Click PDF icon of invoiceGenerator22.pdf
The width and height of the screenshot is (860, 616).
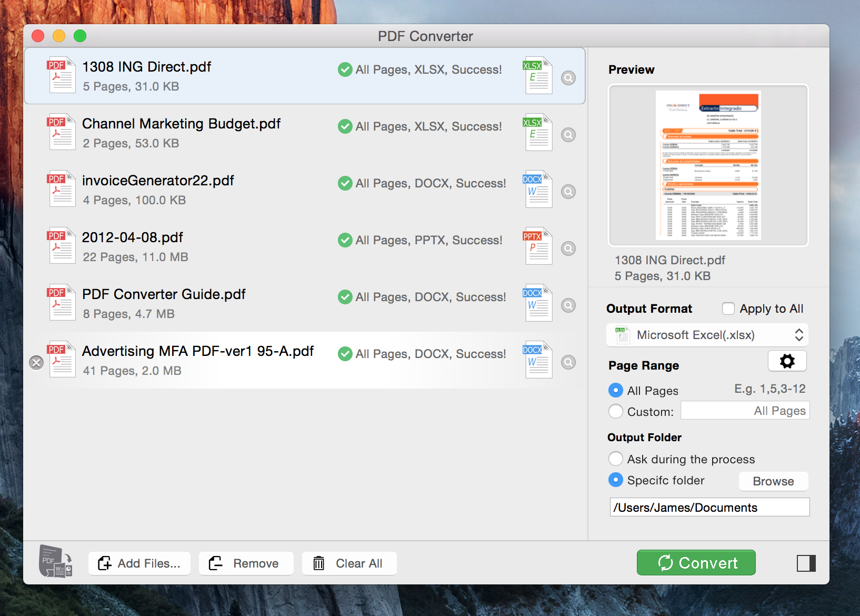tap(61, 189)
